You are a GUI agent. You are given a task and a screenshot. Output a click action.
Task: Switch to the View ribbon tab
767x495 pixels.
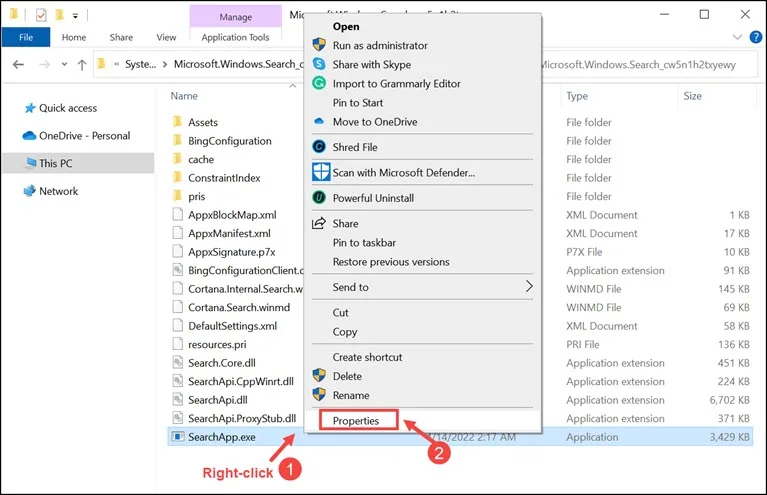(166, 37)
